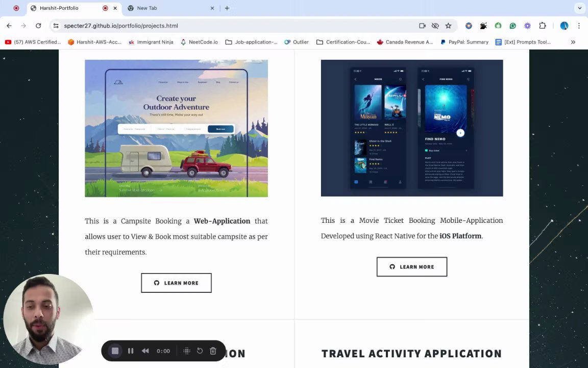Show more bookmarks via double chevron
The width and height of the screenshot is (588, 368).
pos(573,42)
